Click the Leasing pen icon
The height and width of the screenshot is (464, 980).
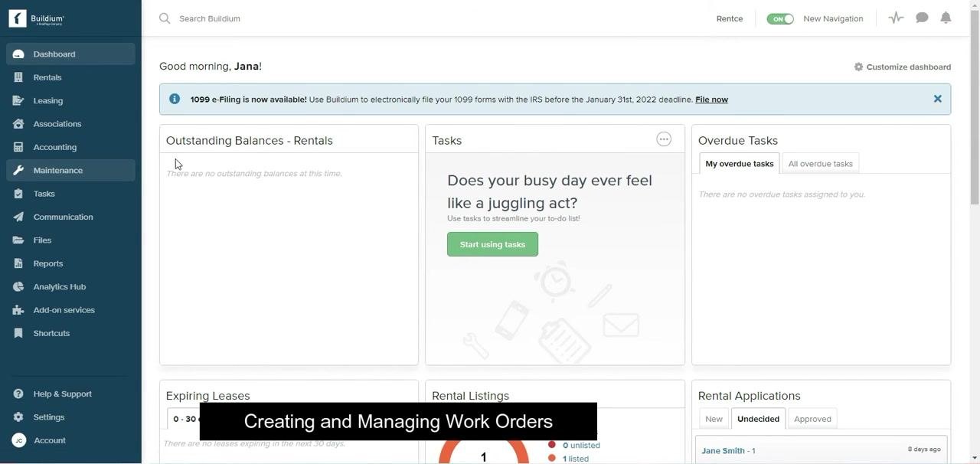[18, 100]
